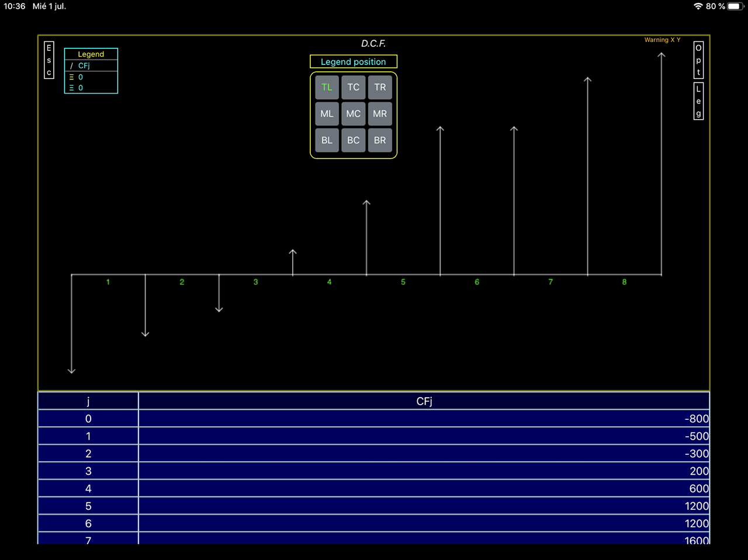Click the tallest upward cash flow arrow
The height and width of the screenshot is (560, 748).
(662, 164)
